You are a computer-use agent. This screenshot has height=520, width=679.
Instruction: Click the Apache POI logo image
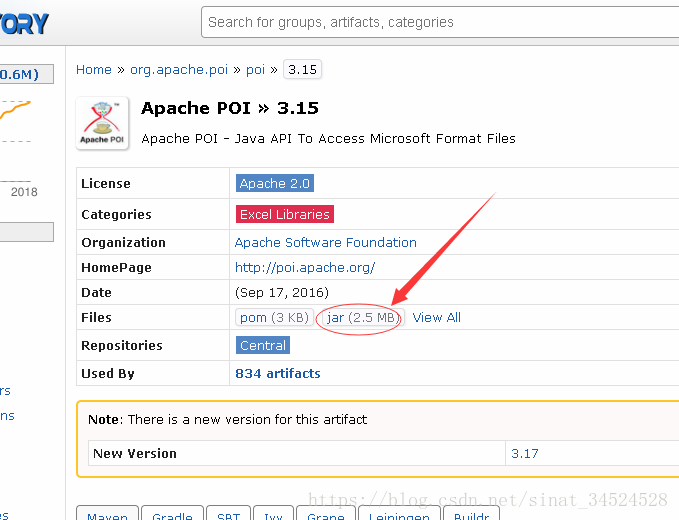(102, 123)
